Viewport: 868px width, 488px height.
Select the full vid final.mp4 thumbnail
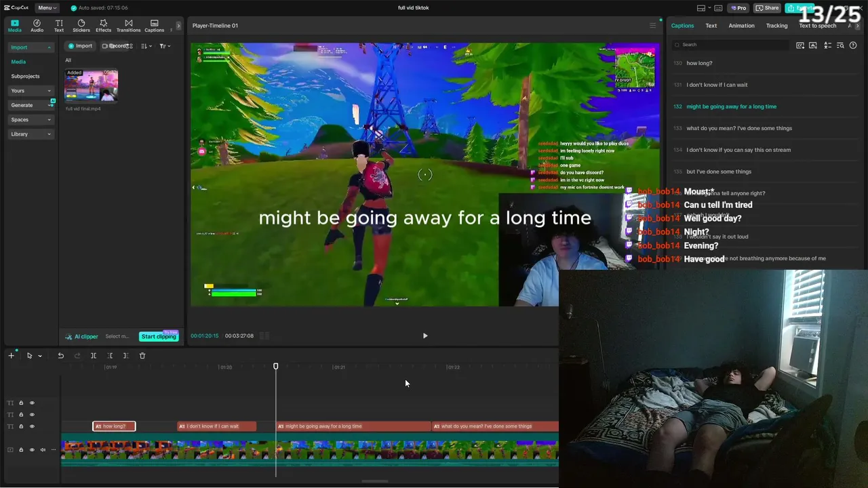(x=91, y=85)
